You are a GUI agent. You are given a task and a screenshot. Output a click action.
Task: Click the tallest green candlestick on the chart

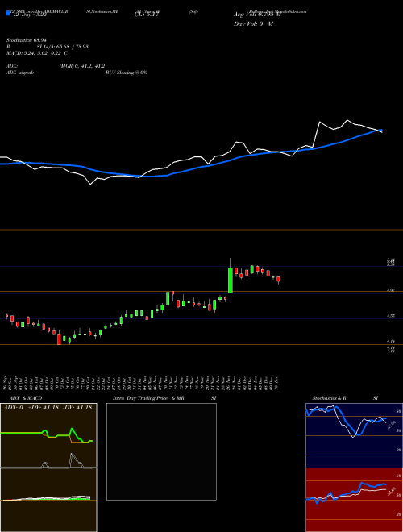(231, 281)
